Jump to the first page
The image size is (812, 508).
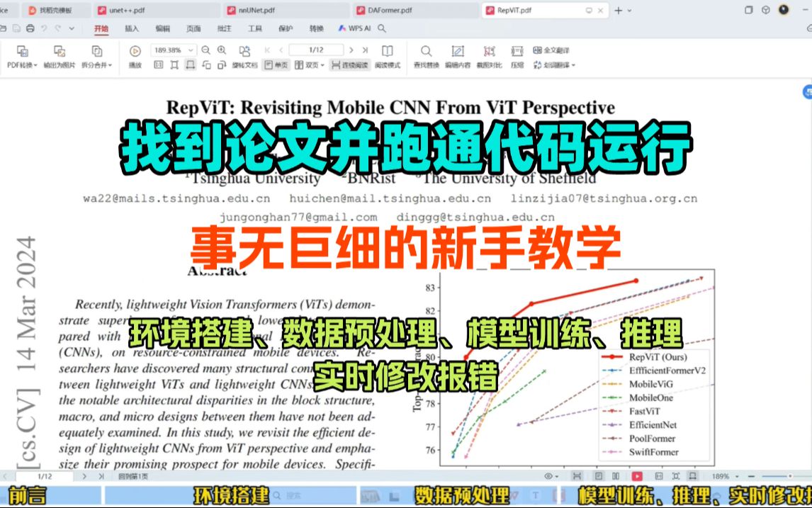tap(267, 50)
